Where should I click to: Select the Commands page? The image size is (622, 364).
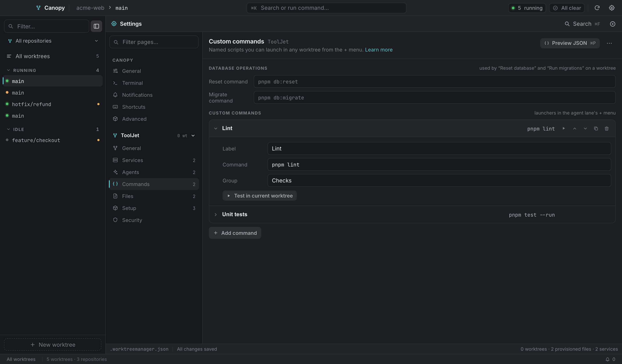coord(154,184)
